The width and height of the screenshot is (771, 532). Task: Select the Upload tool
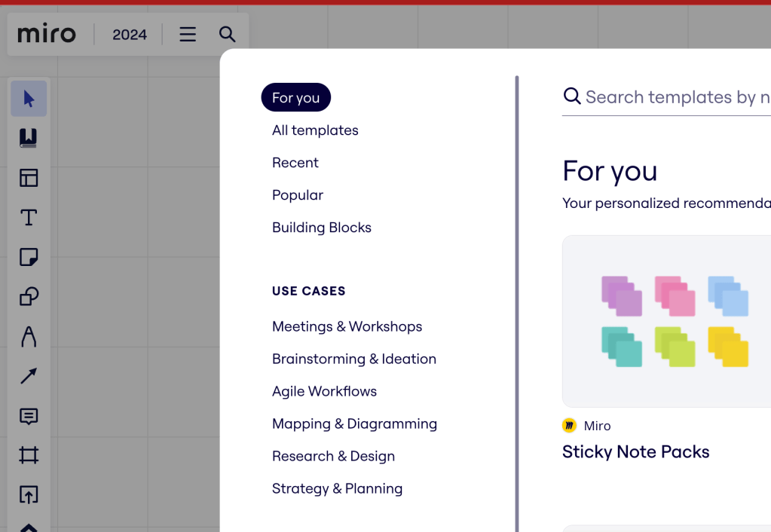point(29,494)
